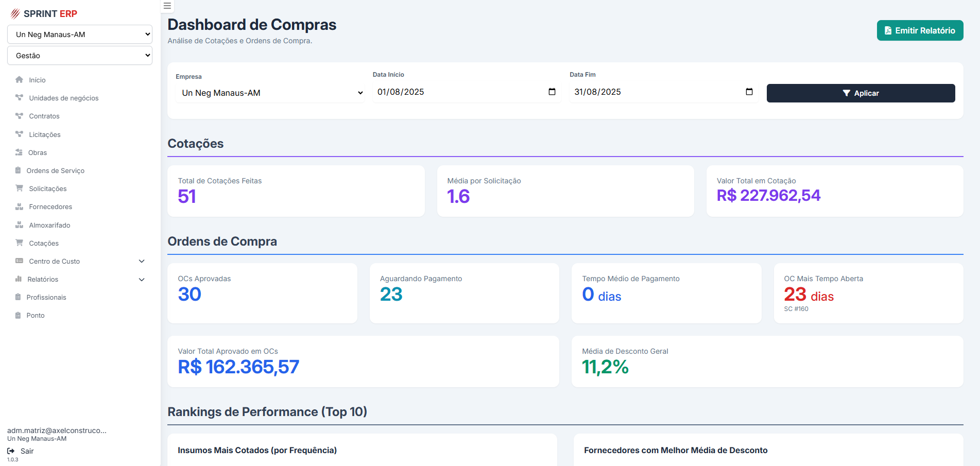Viewport: 980px width, 466px height.
Task: Open the Un Neg Manaus-AM sidebar dropdown
Action: tap(80, 34)
